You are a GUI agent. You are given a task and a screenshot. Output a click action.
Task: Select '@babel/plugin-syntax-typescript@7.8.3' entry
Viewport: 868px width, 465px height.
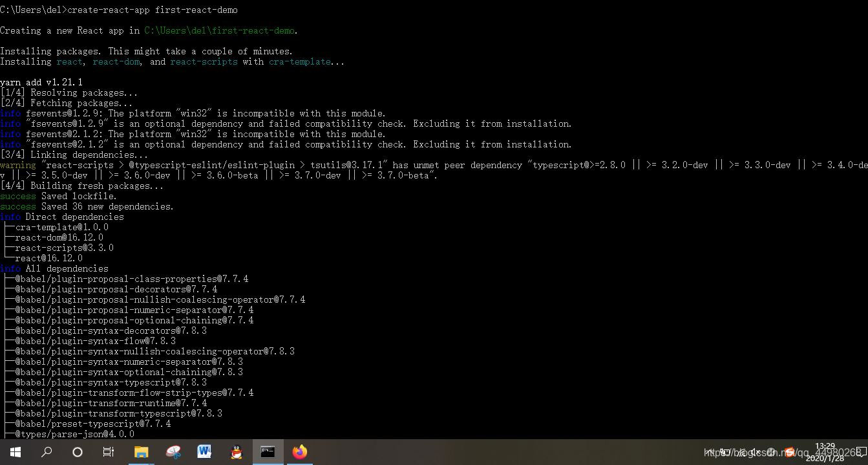tap(111, 382)
